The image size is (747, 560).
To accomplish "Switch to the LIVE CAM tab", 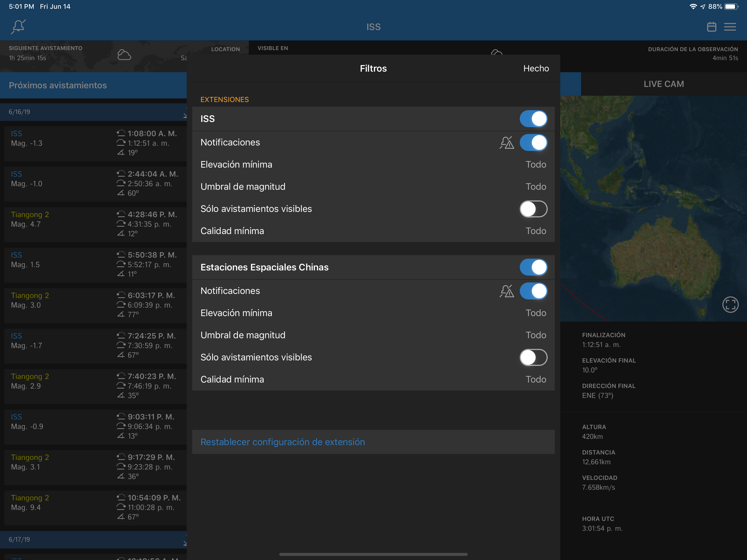I will coord(663,84).
